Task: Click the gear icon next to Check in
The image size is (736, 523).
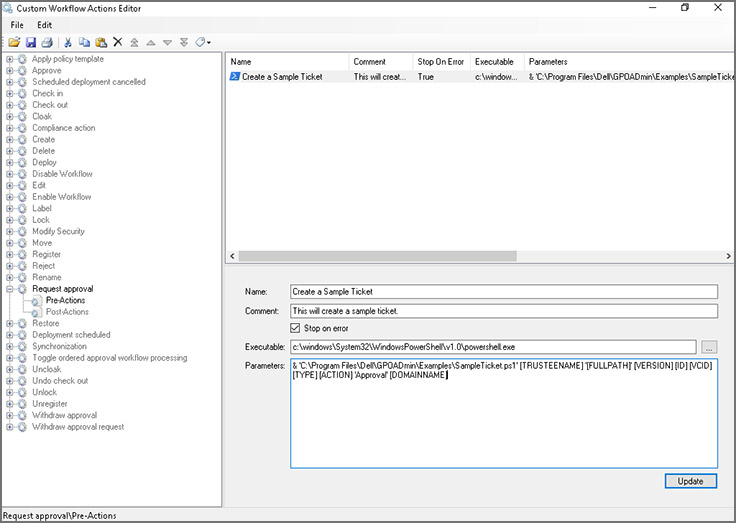Action: (22, 93)
